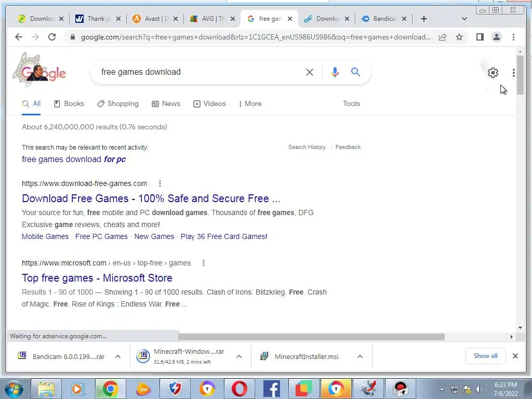Image resolution: width=532 pixels, height=399 pixels.
Task: Open Google apps dots beside the gear
Action: point(514,73)
